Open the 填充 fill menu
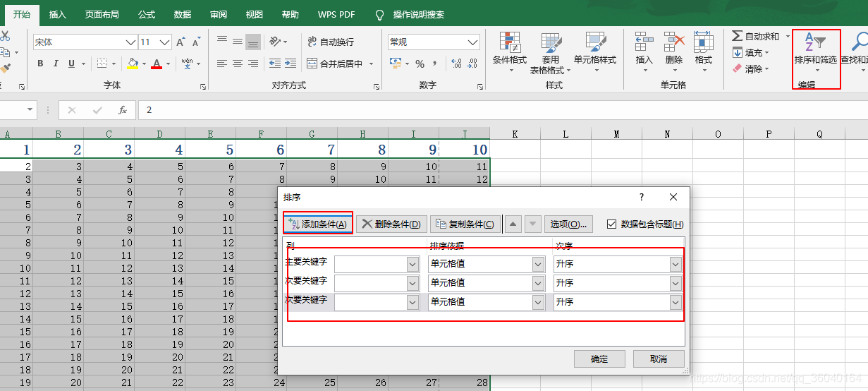Image resolution: width=868 pixels, height=391 pixels. click(x=752, y=52)
